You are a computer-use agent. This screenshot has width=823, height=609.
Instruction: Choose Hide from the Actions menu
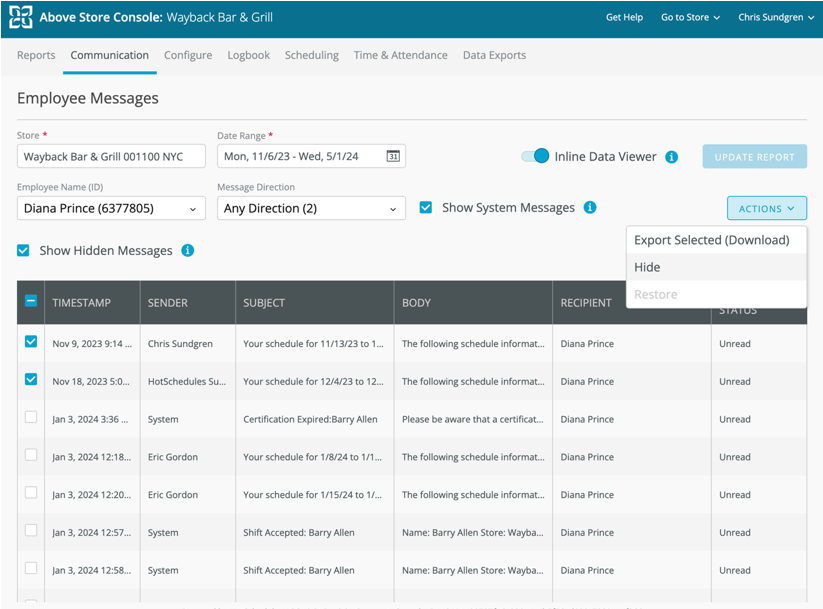[x=716, y=267]
